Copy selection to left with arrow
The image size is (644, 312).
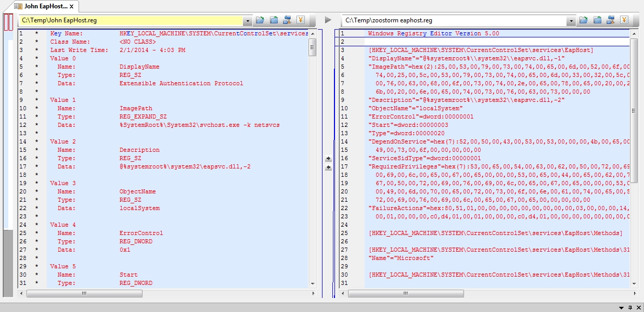coord(328,167)
